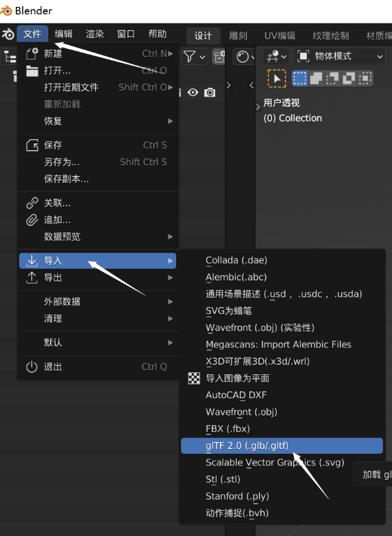Screen dimensions: 392x536
Task: Toggle the eye visibility filter icon
Action: point(193,93)
